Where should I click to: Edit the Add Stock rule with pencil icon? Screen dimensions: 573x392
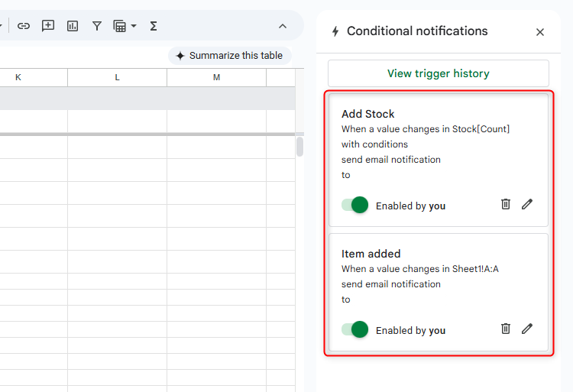click(x=527, y=204)
